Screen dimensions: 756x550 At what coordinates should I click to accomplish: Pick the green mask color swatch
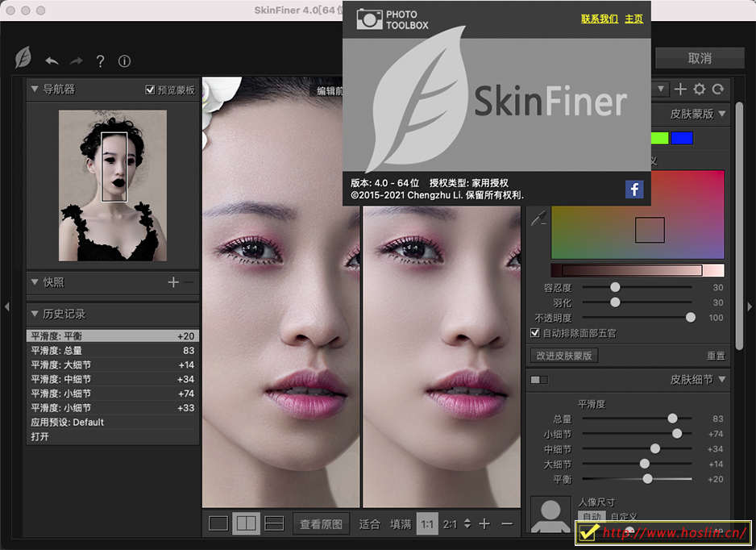(x=659, y=139)
